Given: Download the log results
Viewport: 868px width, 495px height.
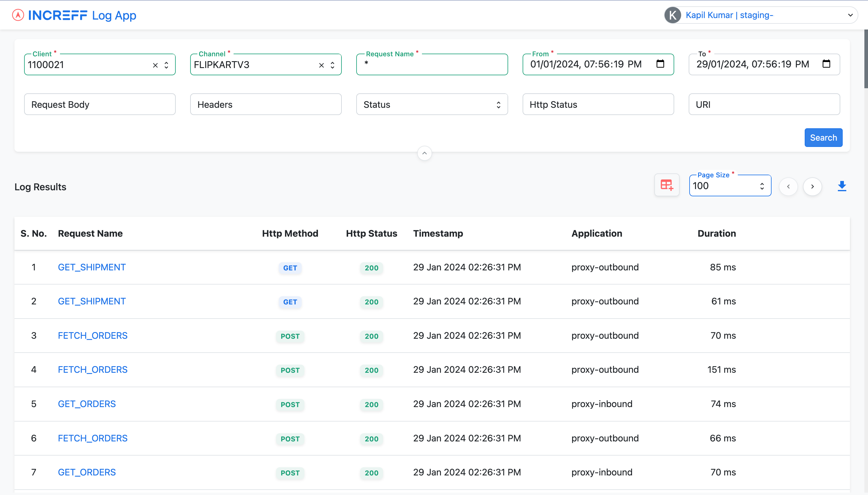Looking at the screenshot, I should (x=842, y=186).
